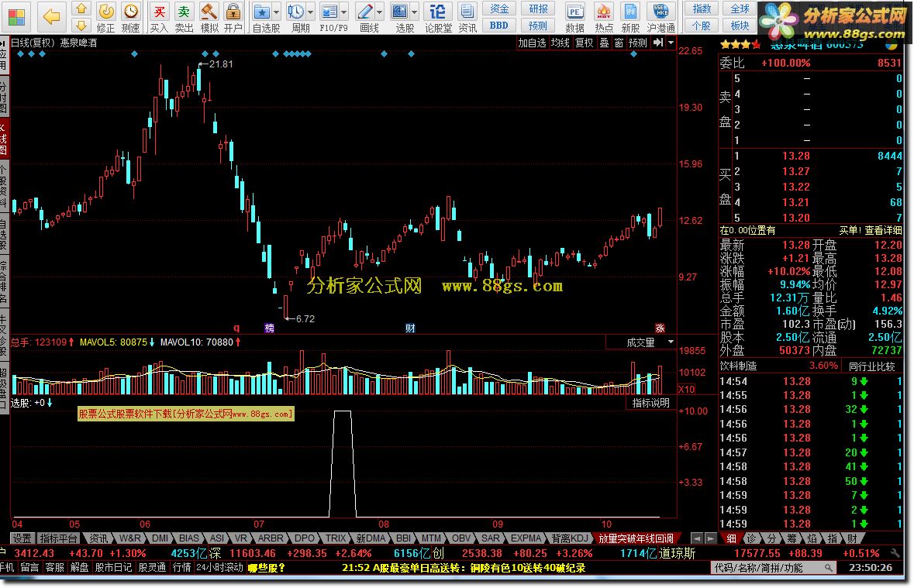Expand the F10/F9 dropdown arrow
Viewport: 914px width, 588px height.
(344, 12)
